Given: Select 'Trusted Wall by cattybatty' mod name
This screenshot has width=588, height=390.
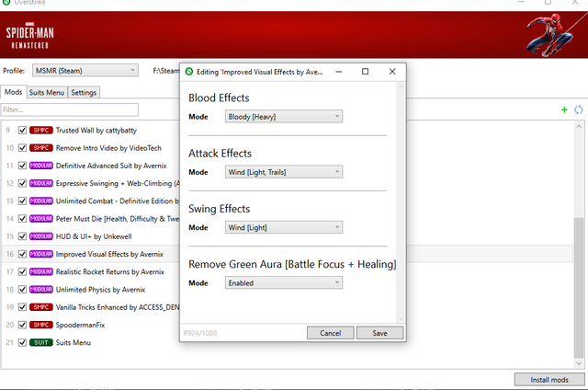Looking at the screenshot, I should [96, 131].
